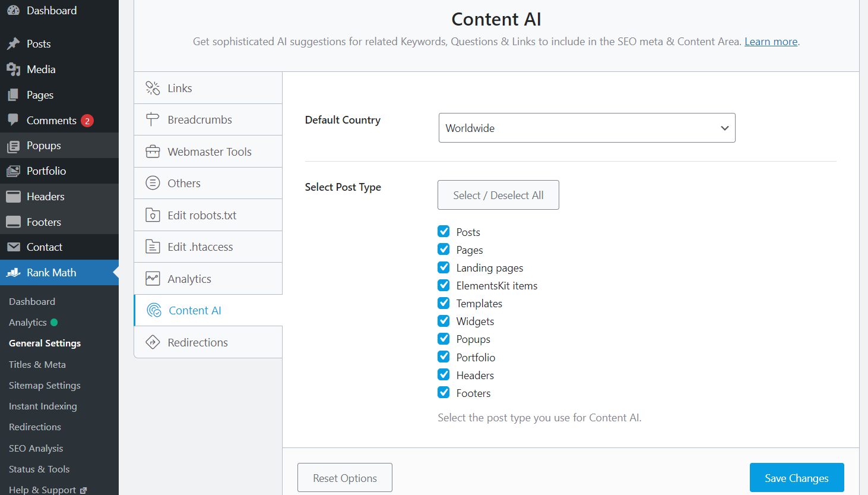Viewport: 868px width, 495px height.
Task: Click the green status dot beside Analytics
Action: (x=54, y=323)
